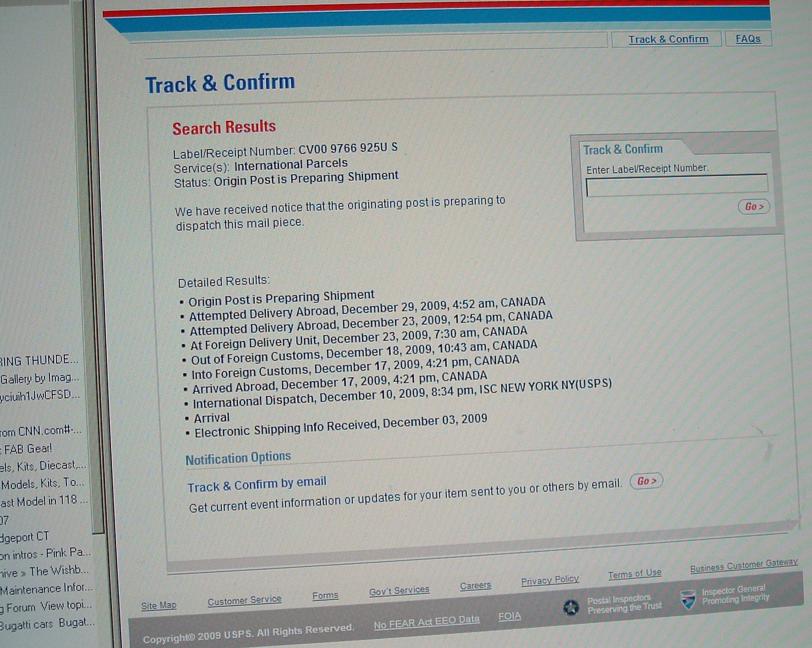Image resolution: width=812 pixels, height=648 pixels.
Task: Select sidebar item 'Models, Kits, To...'
Action: [42, 483]
